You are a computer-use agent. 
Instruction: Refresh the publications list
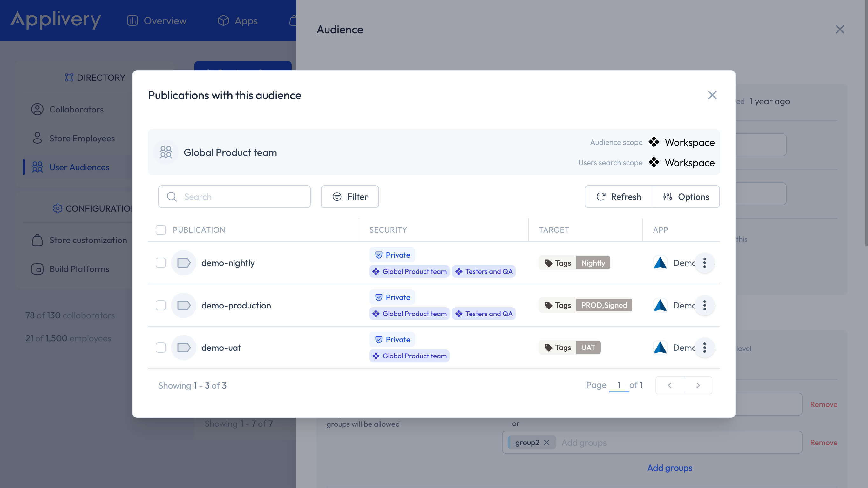(x=618, y=197)
